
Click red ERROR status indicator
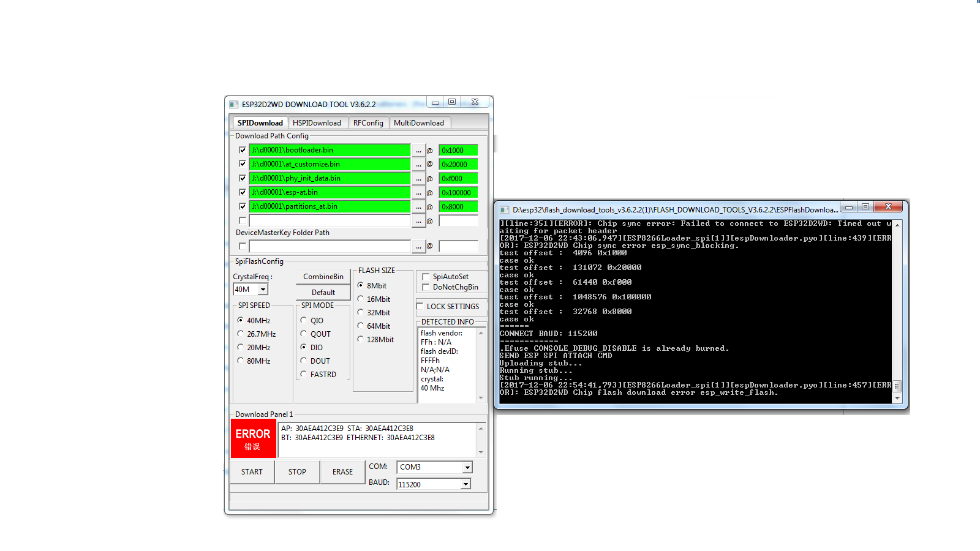pos(253,438)
